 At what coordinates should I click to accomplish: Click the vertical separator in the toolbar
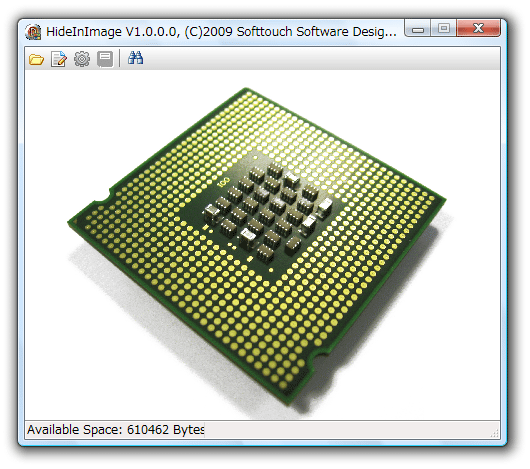pyautogui.click(x=120, y=58)
